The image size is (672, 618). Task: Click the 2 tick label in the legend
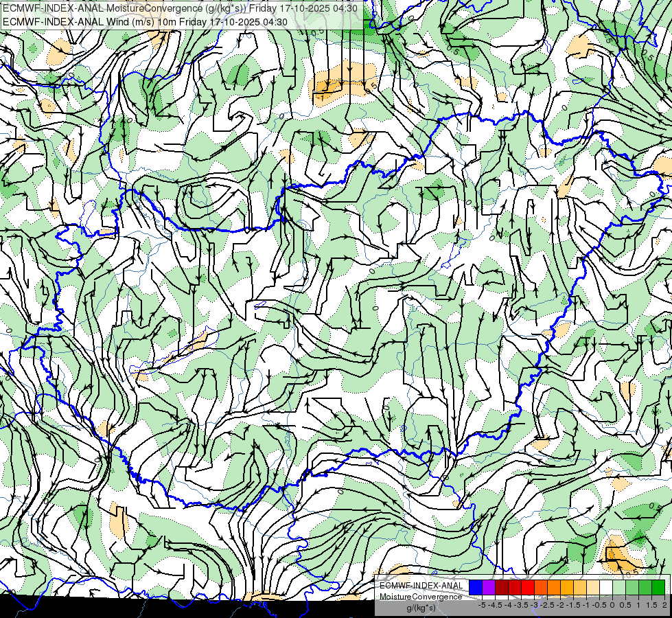point(664,605)
